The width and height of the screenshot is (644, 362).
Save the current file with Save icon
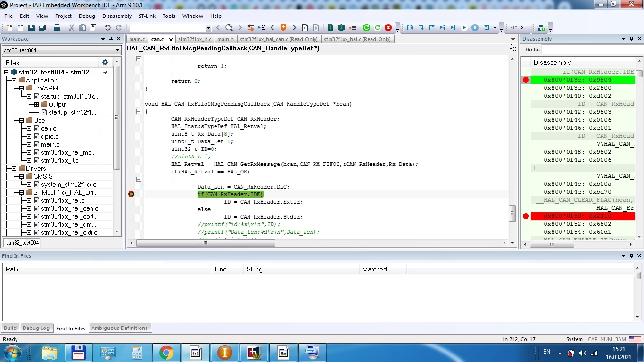(31, 28)
